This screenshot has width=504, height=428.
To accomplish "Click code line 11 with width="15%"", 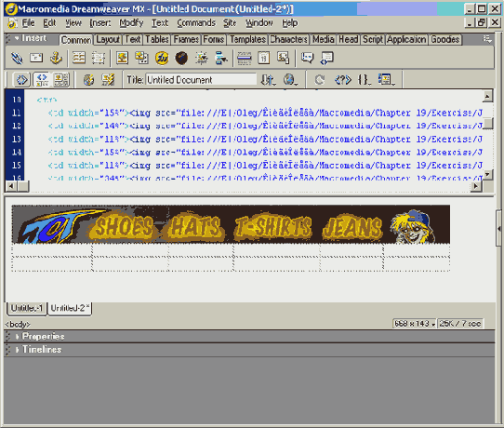I will [x=265, y=113].
